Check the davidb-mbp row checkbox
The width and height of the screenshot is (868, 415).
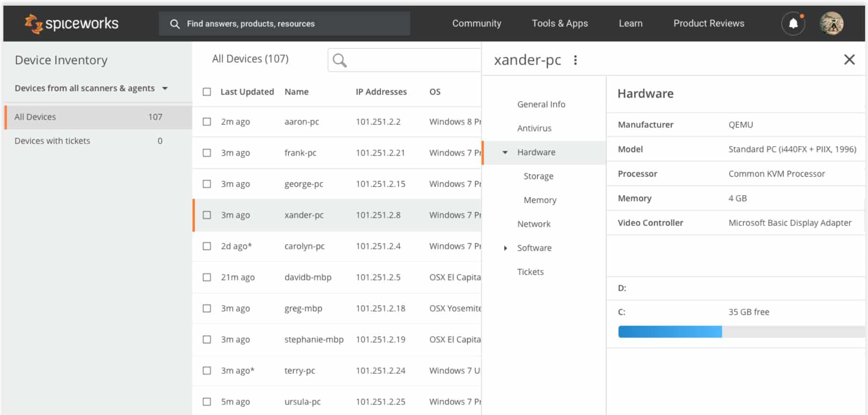click(207, 277)
